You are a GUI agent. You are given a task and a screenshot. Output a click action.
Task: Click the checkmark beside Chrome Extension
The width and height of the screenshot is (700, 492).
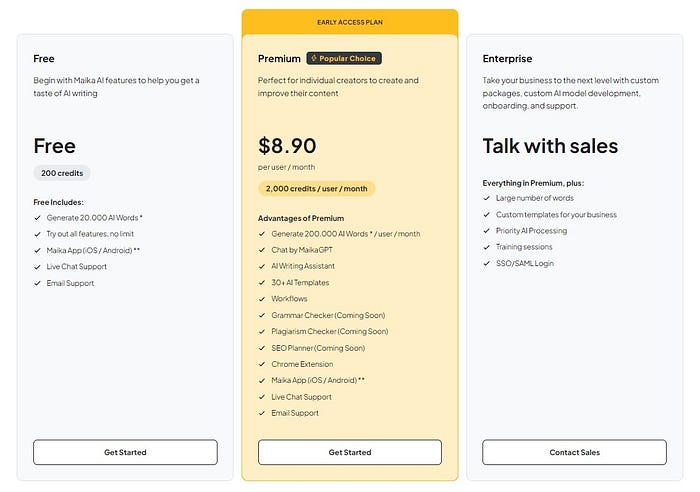(262, 364)
